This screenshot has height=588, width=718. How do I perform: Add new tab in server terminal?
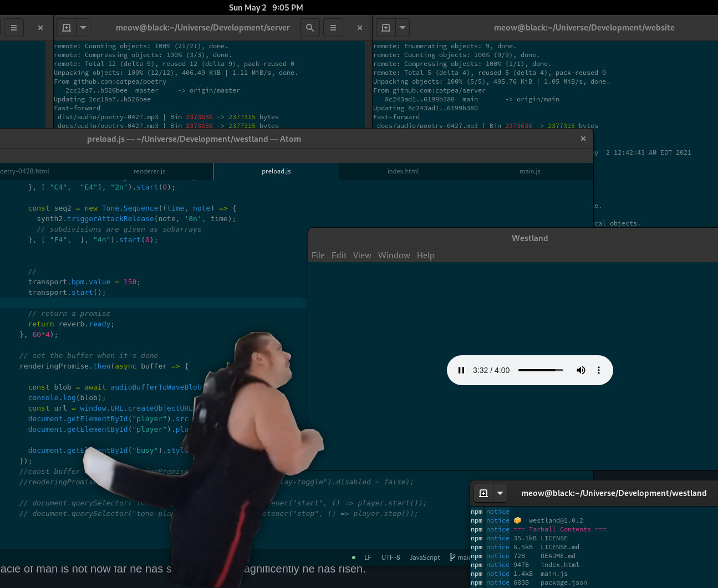point(67,28)
